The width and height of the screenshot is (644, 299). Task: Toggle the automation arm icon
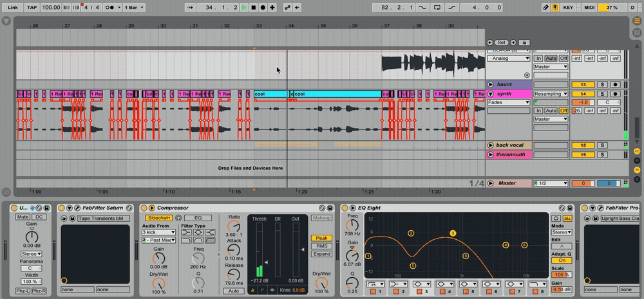pos(287,7)
